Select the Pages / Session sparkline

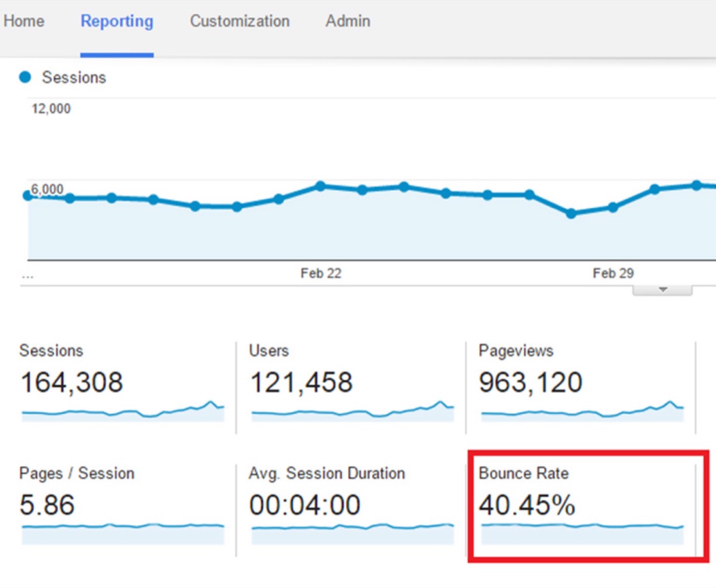point(123,534)
